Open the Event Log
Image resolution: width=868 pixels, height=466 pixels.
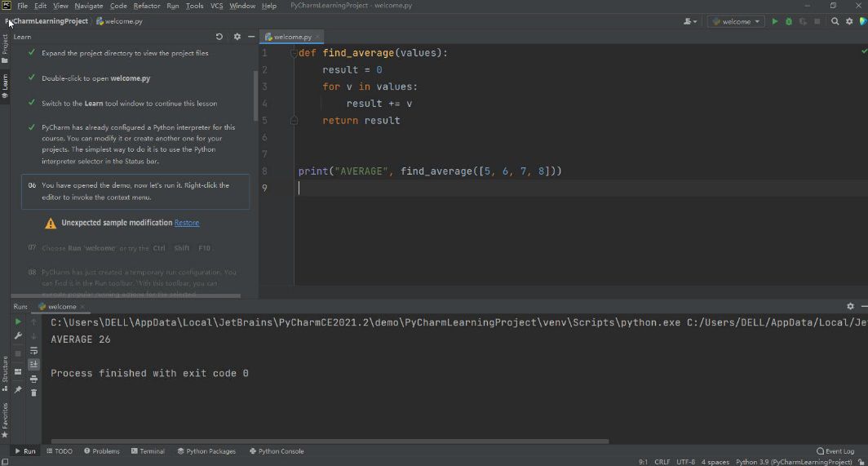click(x=835, y=451)
